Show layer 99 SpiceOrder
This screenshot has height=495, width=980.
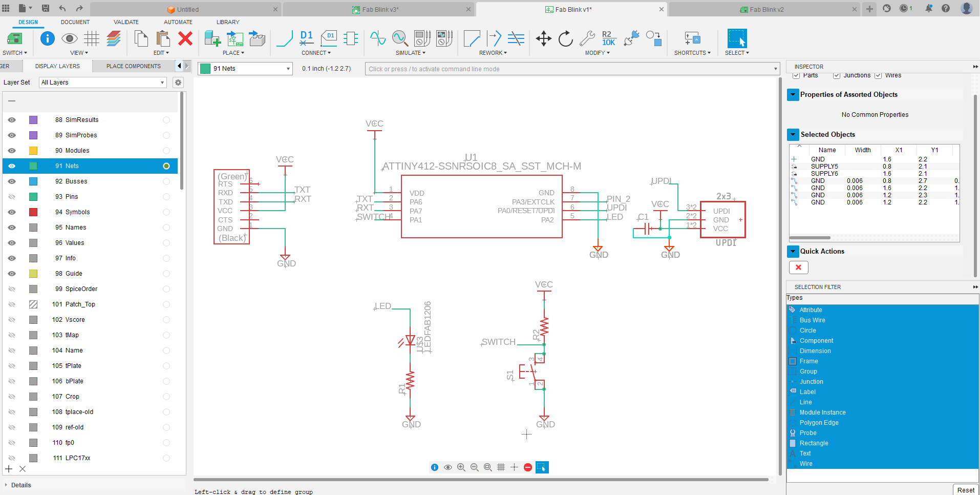tap(12, 289)
